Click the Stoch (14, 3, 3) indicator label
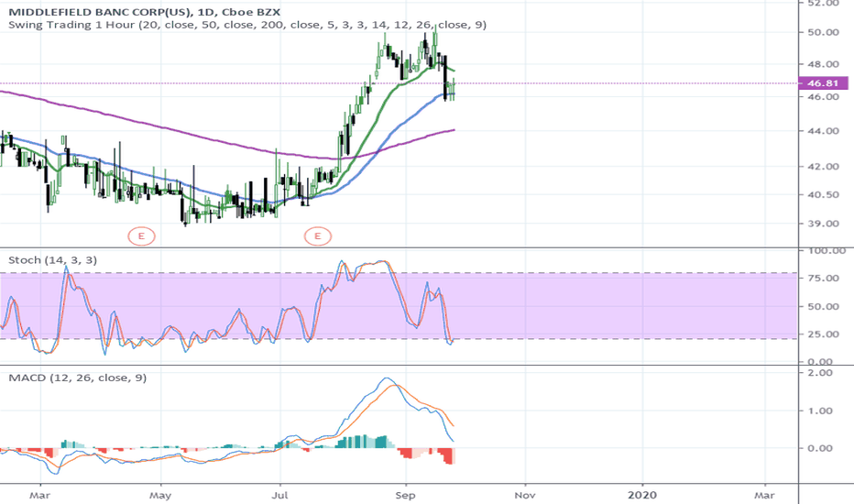 (53, 260)
